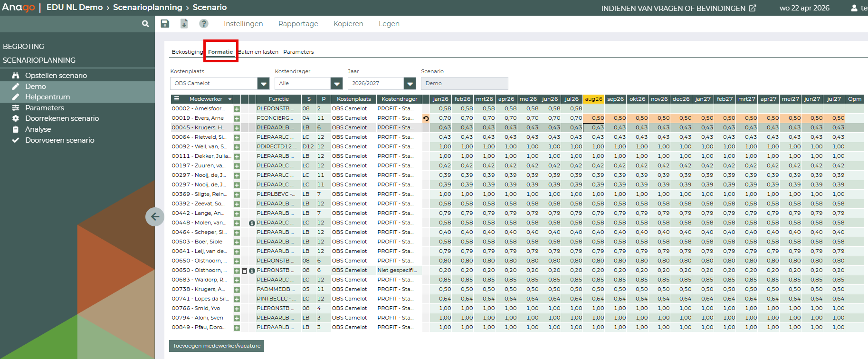Open the Jaar dropdown showing 2026/2027

pos(410,84)
